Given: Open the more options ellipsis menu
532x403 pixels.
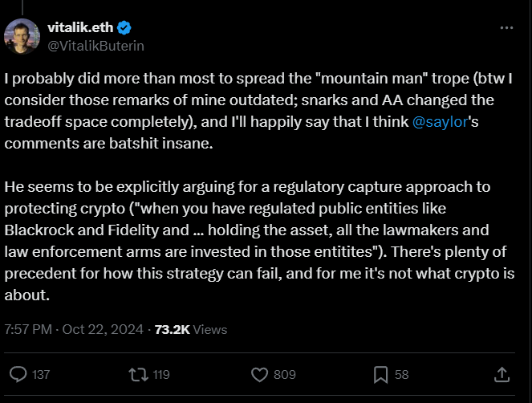Looking at the screenshot, I should (506, 27).
